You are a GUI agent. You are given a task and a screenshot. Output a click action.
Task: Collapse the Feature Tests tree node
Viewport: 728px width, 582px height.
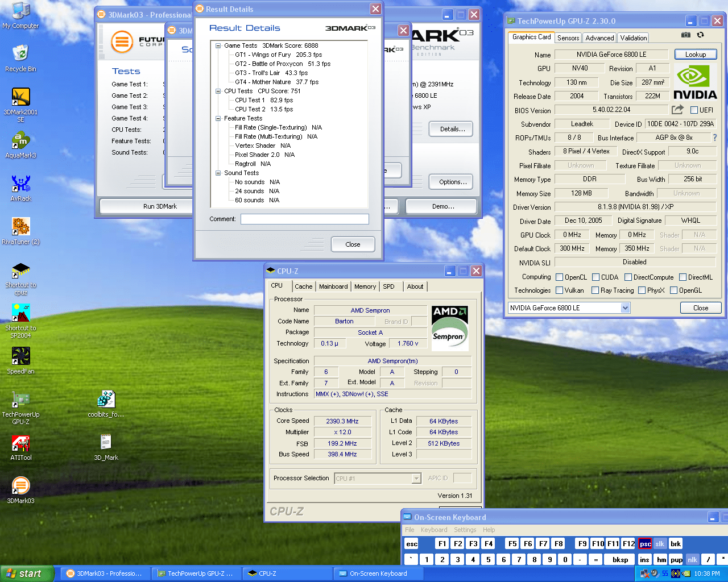click(218, 118)
